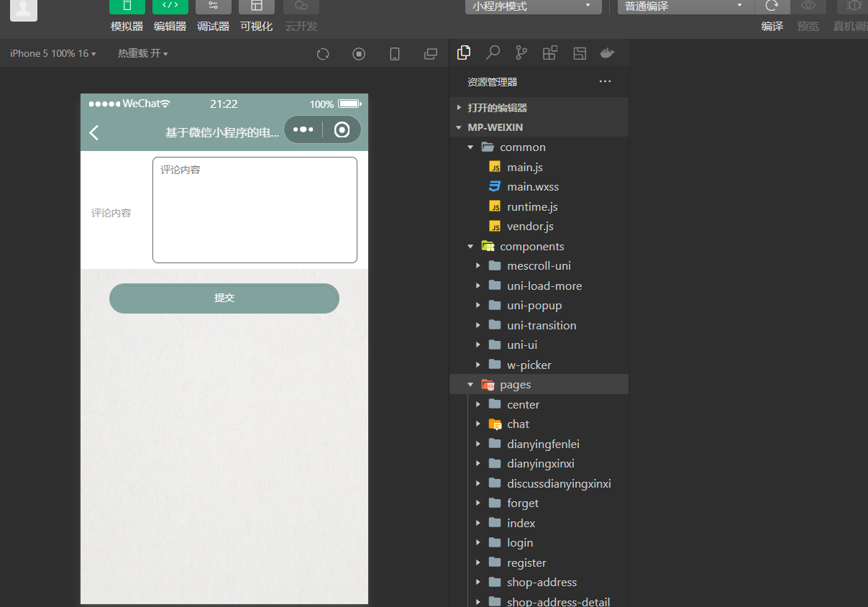Open the resource manager more options (…)
868x607 pixels.
click(x=606, y=81)
